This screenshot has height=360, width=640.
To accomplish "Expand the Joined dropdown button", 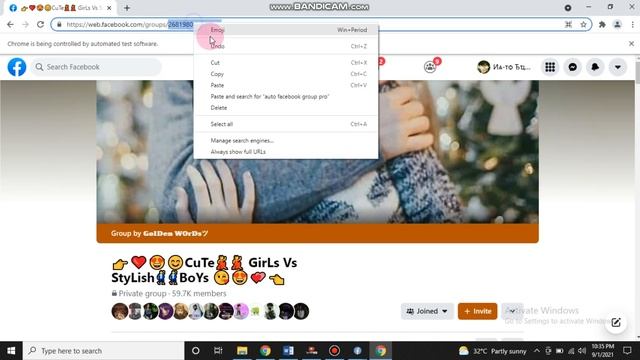I will (427, 311).
